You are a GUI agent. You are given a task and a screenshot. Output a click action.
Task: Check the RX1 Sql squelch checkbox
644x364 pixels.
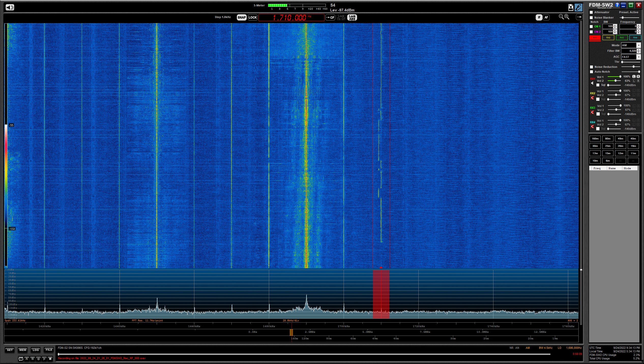(x=598, y=85)
